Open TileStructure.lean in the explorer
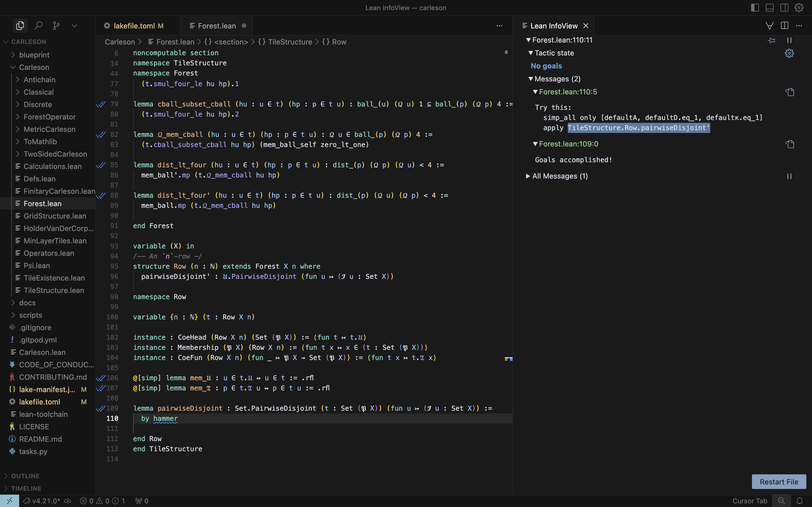The image size is (812, 507). click(x=54, y=290)
